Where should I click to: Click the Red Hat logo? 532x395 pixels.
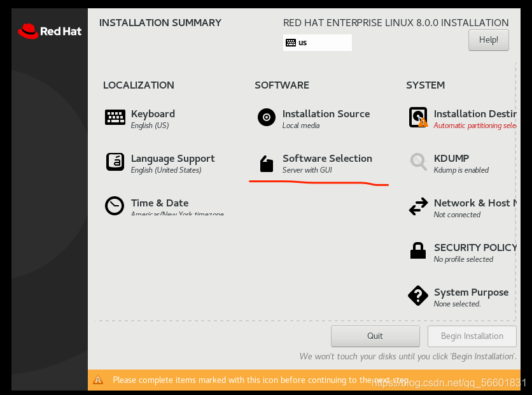click(x=50, y=31)
